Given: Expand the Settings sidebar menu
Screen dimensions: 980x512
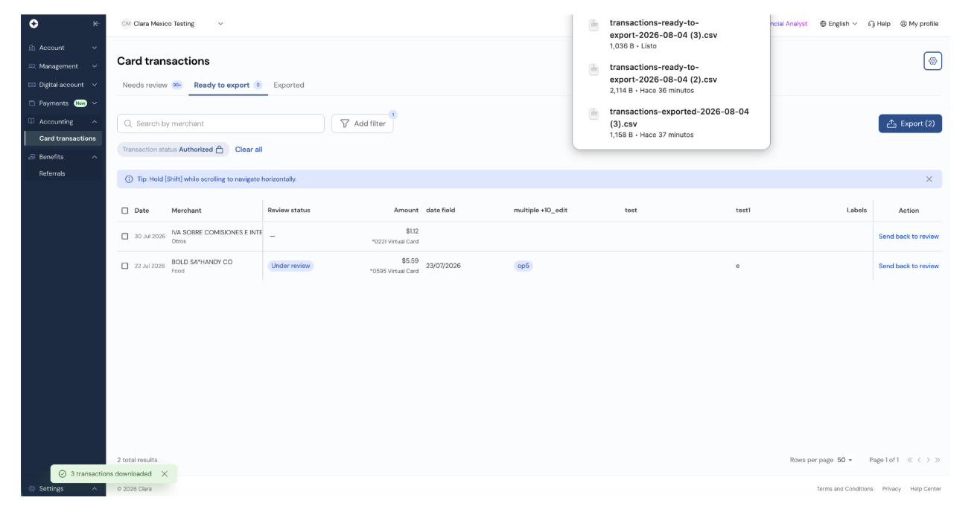Looking at the screenshot, I should click(x=63, y=489).
